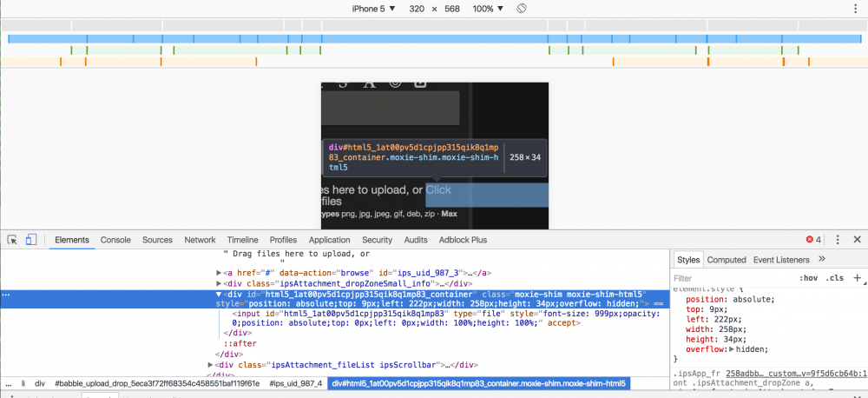Switch to the Computed styles tab
868x398 pixels.
(x=726, y=259)
